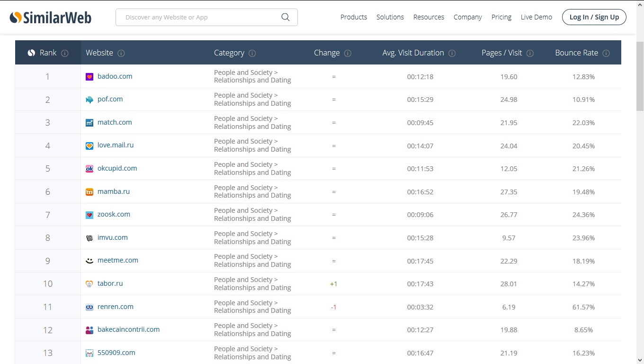
Task: Click the Change column header
Action: coord(327,53)
